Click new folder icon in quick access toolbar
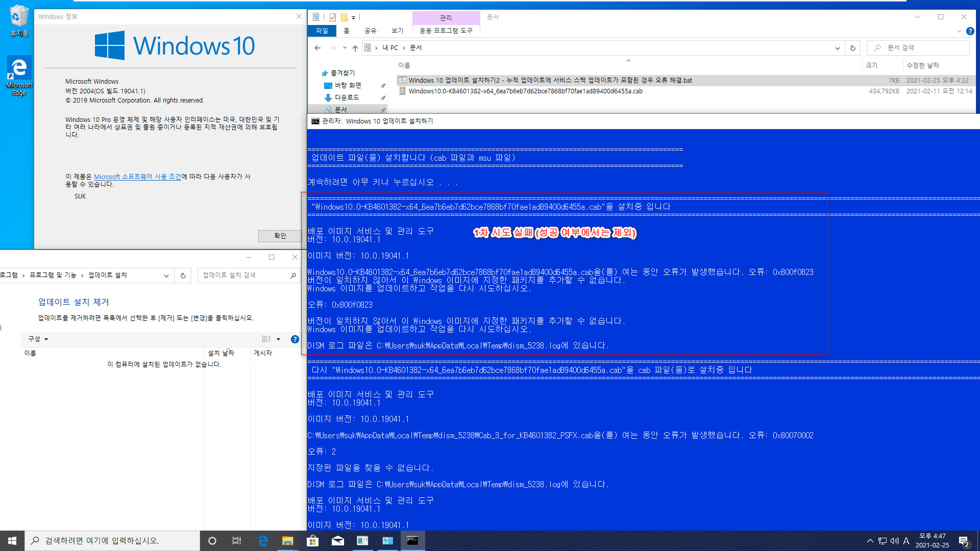Viewport: 980px width, 551px height. [x=344, y=17]
